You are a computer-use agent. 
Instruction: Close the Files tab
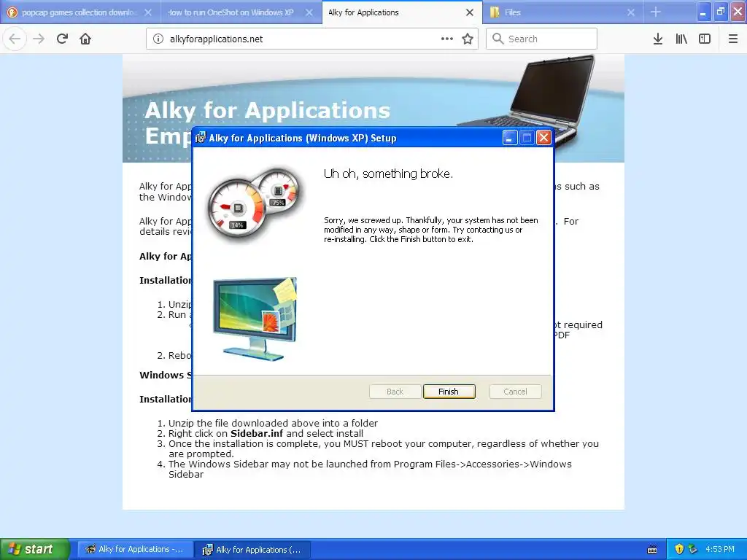coord(631,12)
